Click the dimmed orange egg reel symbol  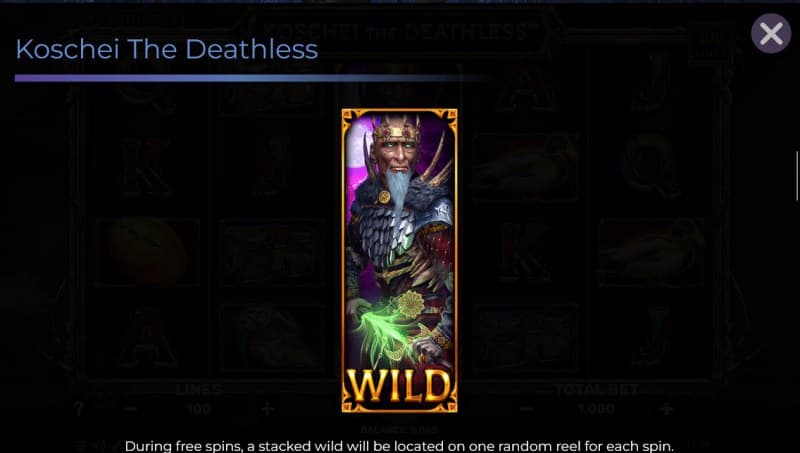tap(147, 251)
